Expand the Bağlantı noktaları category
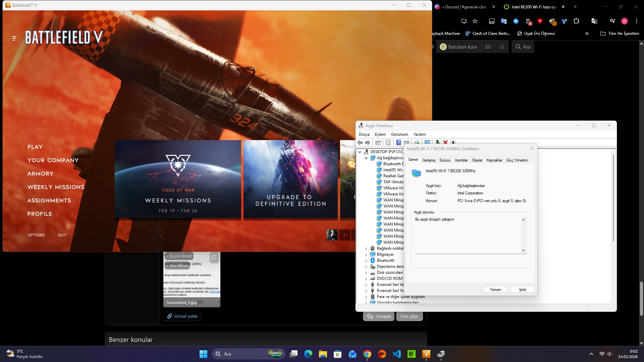Viewport: 644px width, 362px height. point(366,249)
